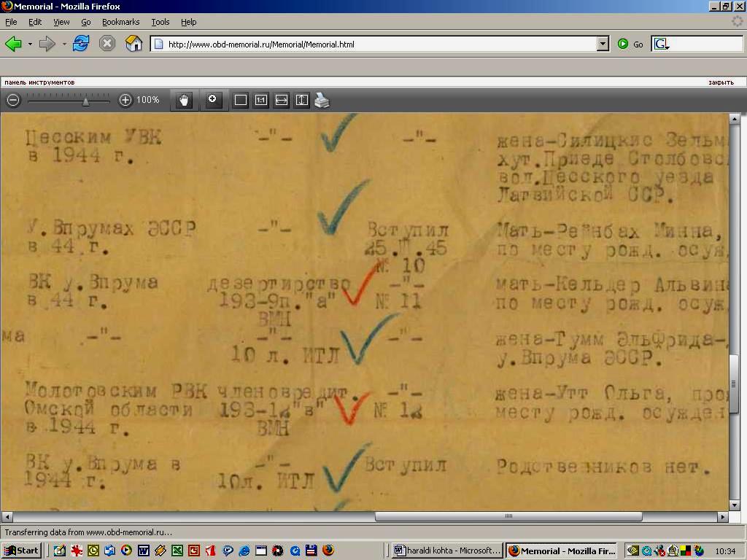747x560 pixels.
Task: Click the zoom in plus button
Action: coord(125,101)
